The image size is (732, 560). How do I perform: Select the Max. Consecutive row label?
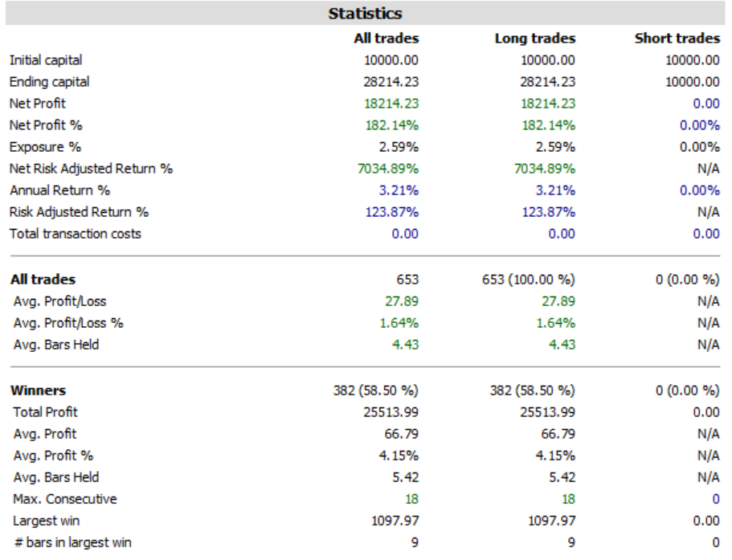65,499
